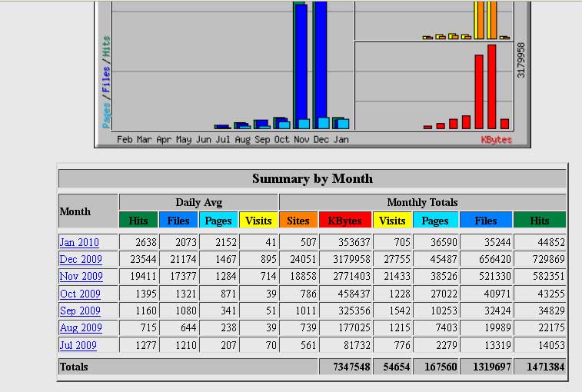This screenshot has height=392, width=582.
Task: Open the Jan 2010 monthly report link
Action: click(x=79, y=242)
